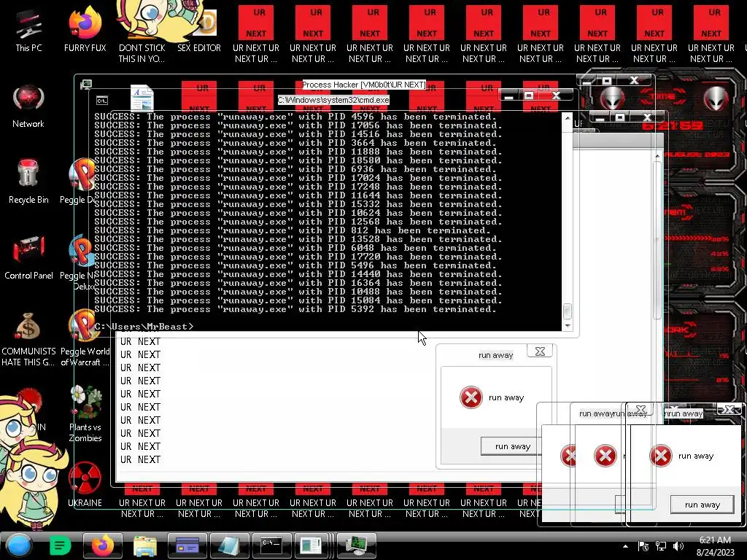Click the 'run away' button in the center dialog
Screen dimensions: 747x560
(x=513, y=446)
